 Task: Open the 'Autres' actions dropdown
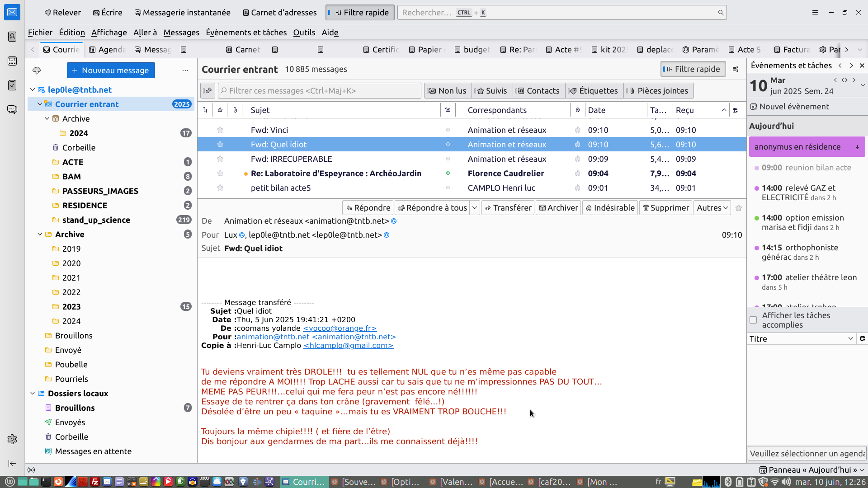pyautogui.click(x=712, y=208)
